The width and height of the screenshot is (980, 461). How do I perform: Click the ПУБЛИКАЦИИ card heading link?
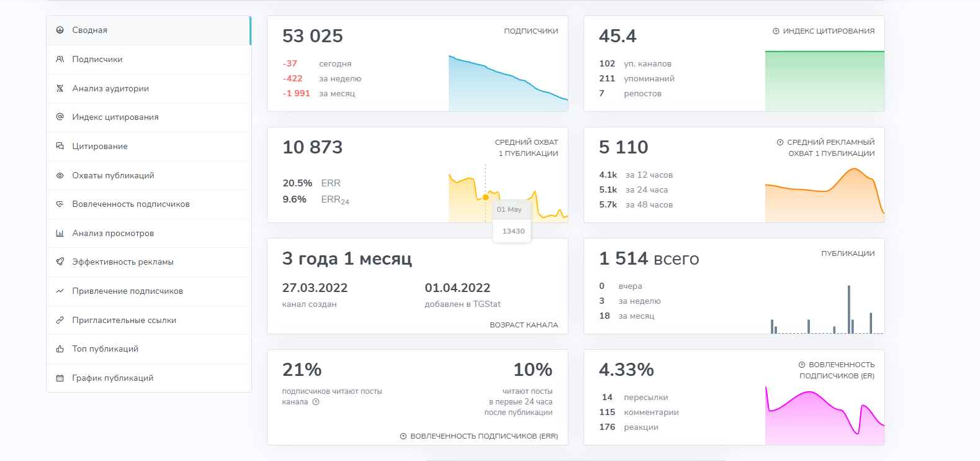[847, 253]
